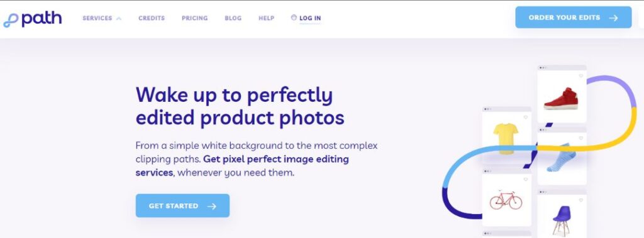
Task: Click the user icon beside Log In
Action: 294,18
